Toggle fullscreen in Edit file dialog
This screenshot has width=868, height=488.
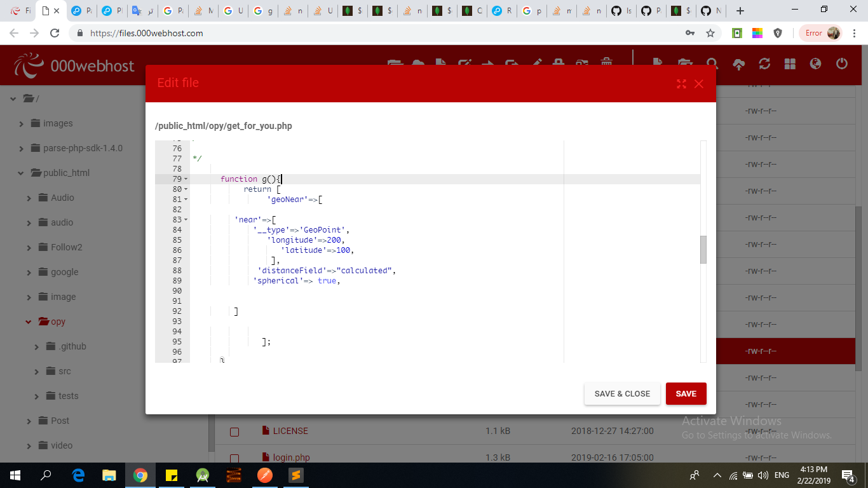(681, 84)
